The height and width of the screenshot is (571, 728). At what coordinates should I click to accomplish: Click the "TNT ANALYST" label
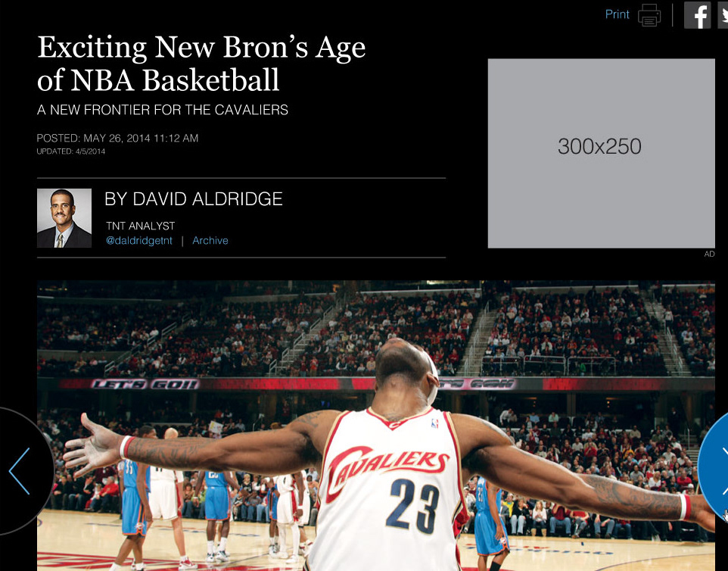tap(140, 226)
